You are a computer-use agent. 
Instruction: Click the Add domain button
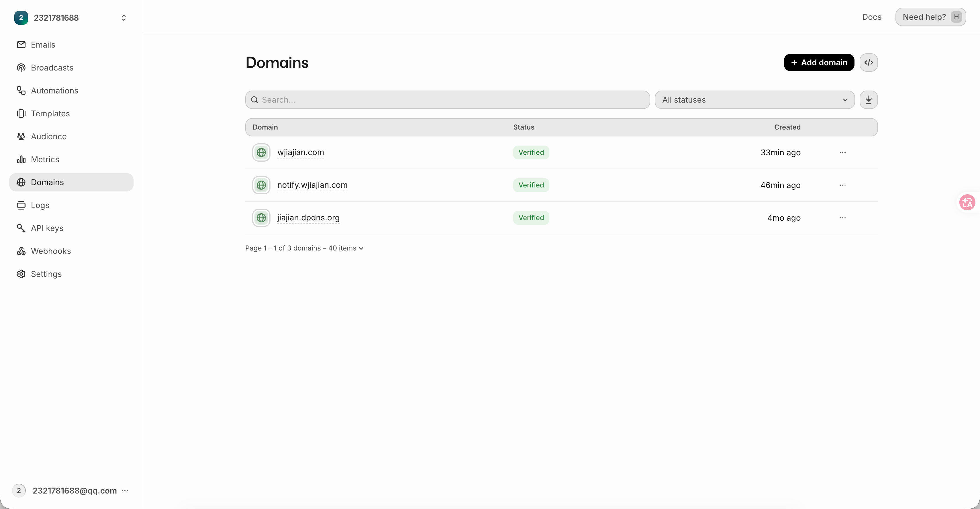(x=819, y=62)
